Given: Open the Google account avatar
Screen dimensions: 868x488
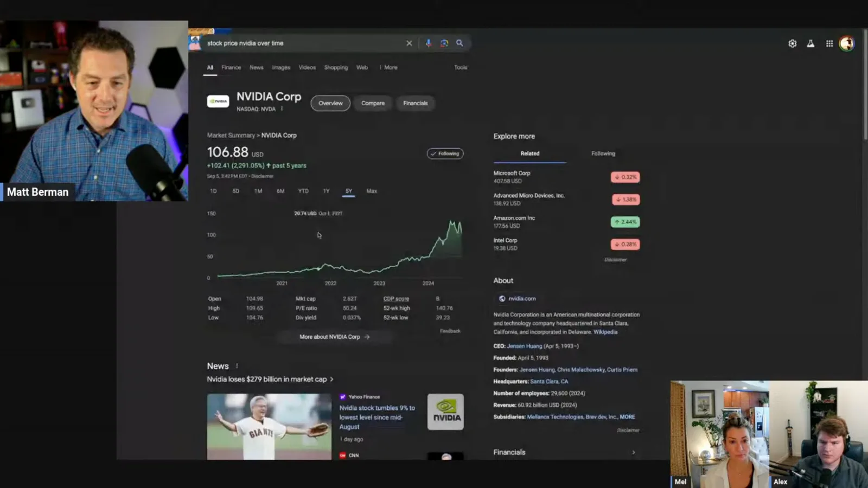Looking at the screenshot, I should 847,43.
